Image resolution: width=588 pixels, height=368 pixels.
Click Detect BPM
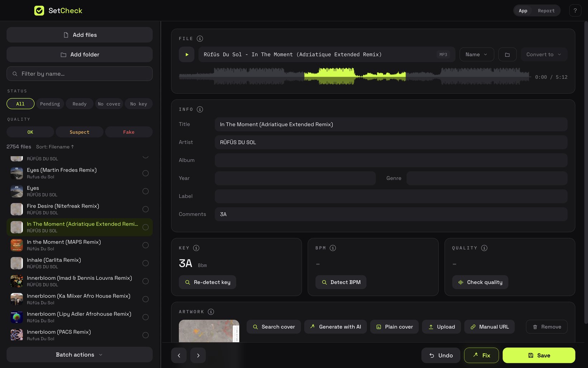[341, 282]
